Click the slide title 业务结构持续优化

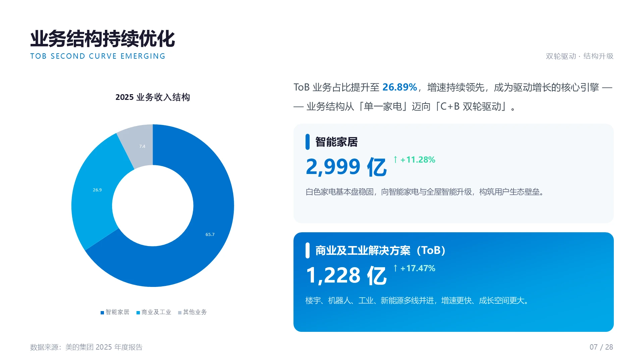click(103, 39)
